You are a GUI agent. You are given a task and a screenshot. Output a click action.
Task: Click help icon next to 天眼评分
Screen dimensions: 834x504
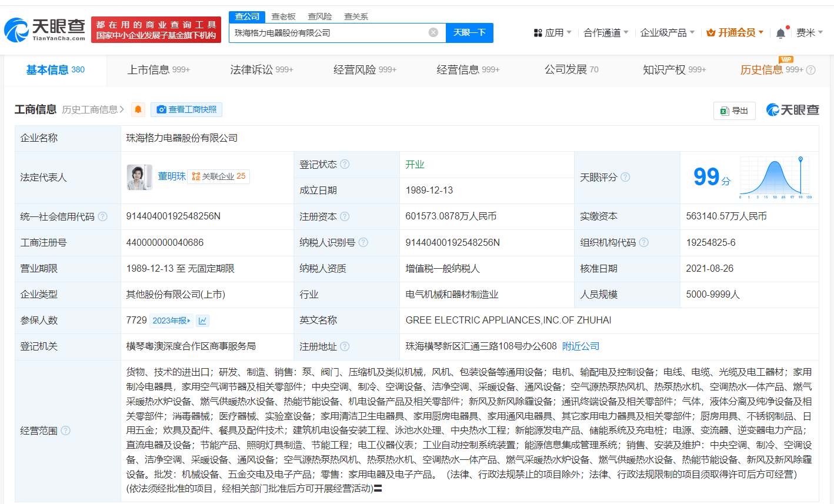pyautogui.click(x=625, y=177)
